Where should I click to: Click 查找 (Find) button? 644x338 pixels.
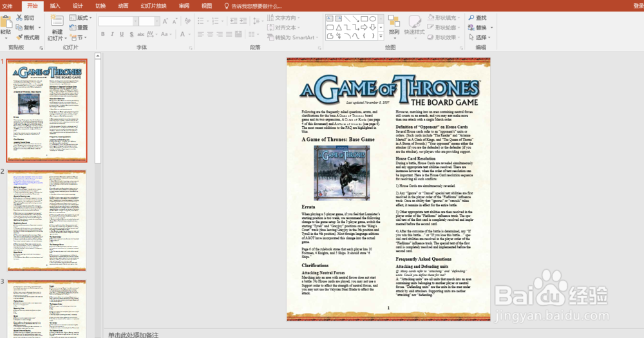coord(478,17)
